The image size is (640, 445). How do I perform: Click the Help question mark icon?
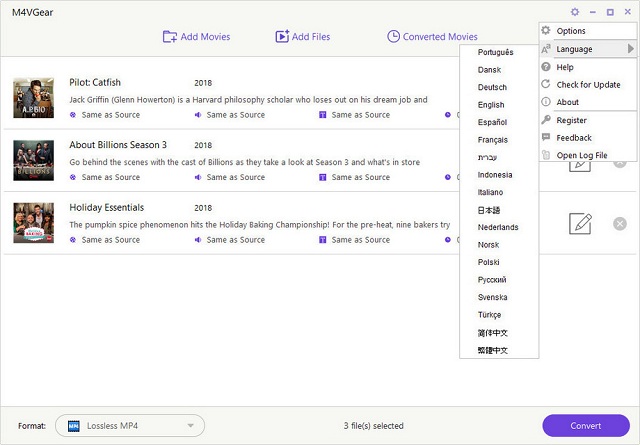point(546,67)
